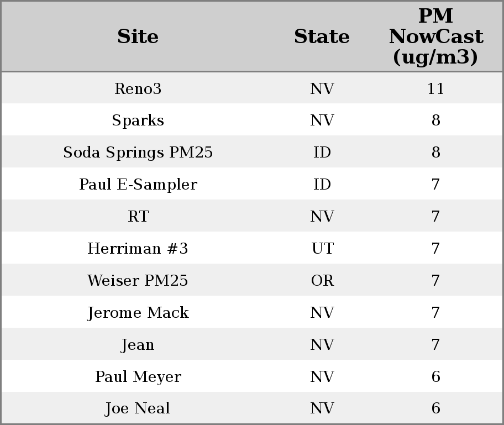504x425 pixels.
Task: Select the Jerome Mack site cell
Action: click(138, 313)
